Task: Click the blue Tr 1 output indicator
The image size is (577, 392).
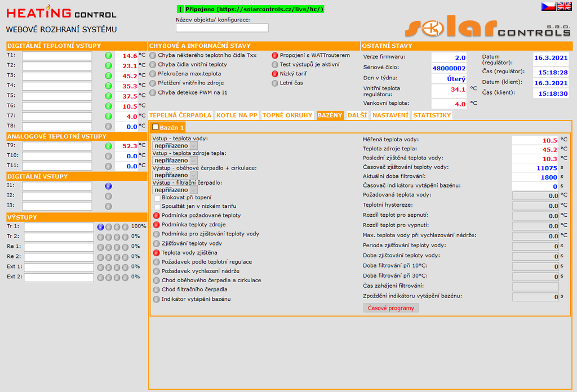Action: (100, 227)
